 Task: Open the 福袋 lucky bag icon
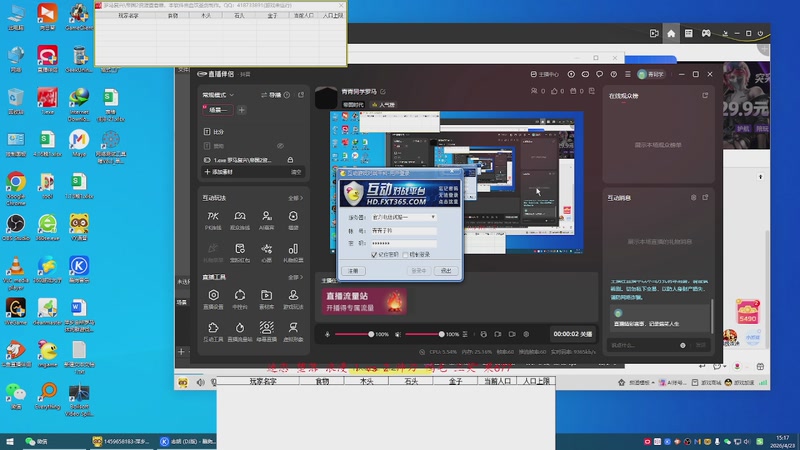[x=293, y=220]
